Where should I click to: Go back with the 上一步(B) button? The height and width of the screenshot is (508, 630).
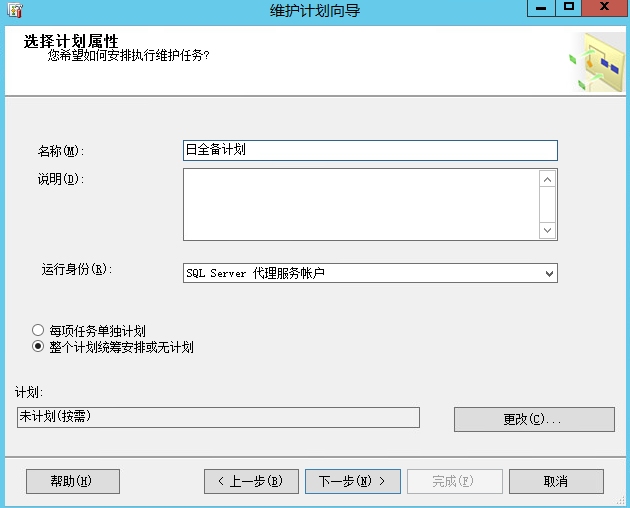point(251,481)
